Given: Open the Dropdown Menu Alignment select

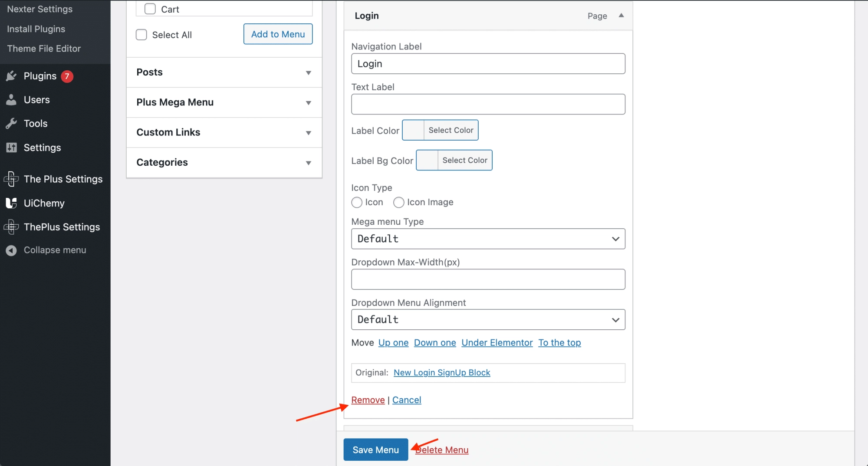Looking at the screenshot, I should point(488,320).
